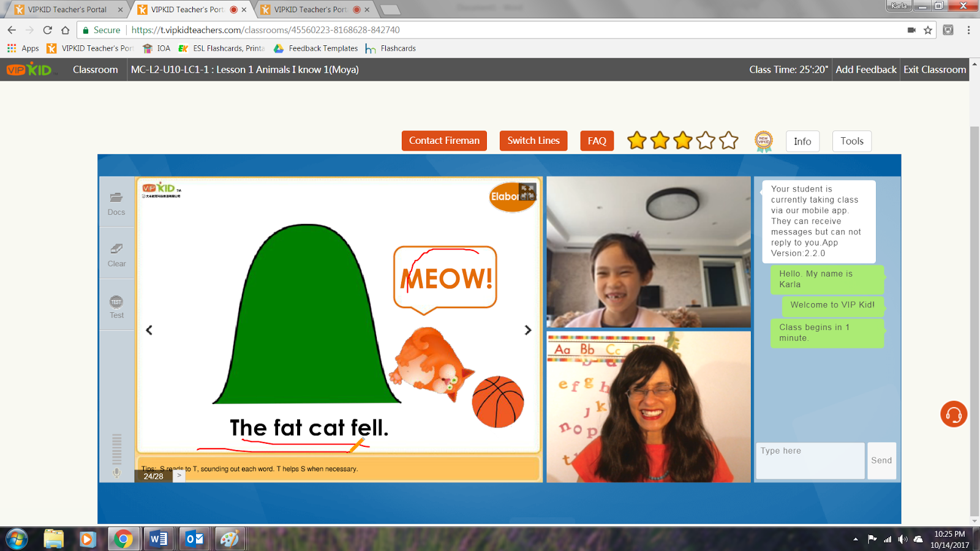Screen dimensions: 980x551
Task: Click Contact Fireman button
Action: click(x=444, y=141)
